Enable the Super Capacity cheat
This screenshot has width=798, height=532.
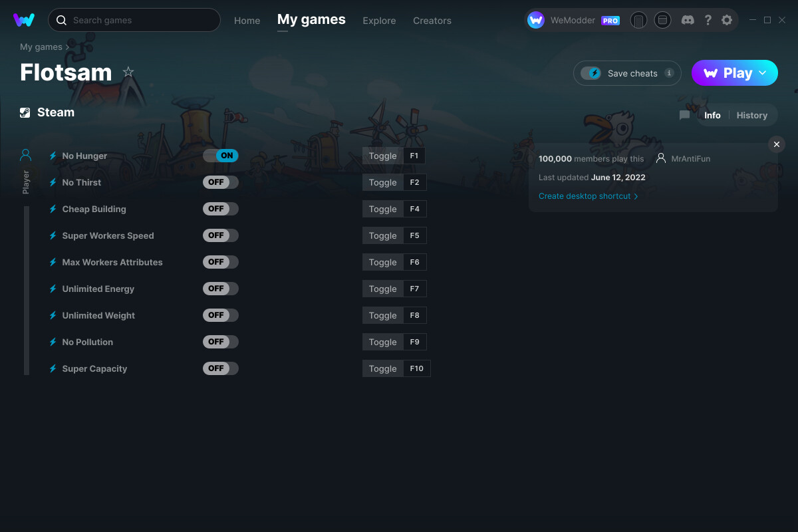(x=221, y=368)
